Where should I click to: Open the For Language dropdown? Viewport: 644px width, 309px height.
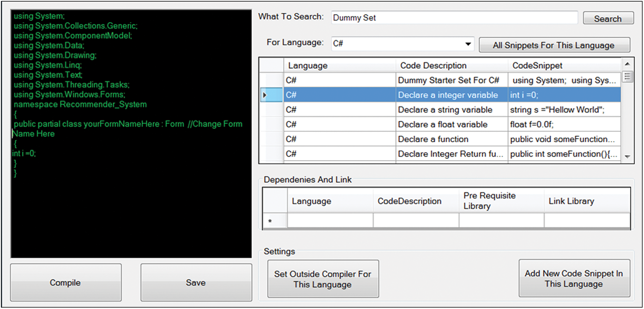[x=469, y=44]
